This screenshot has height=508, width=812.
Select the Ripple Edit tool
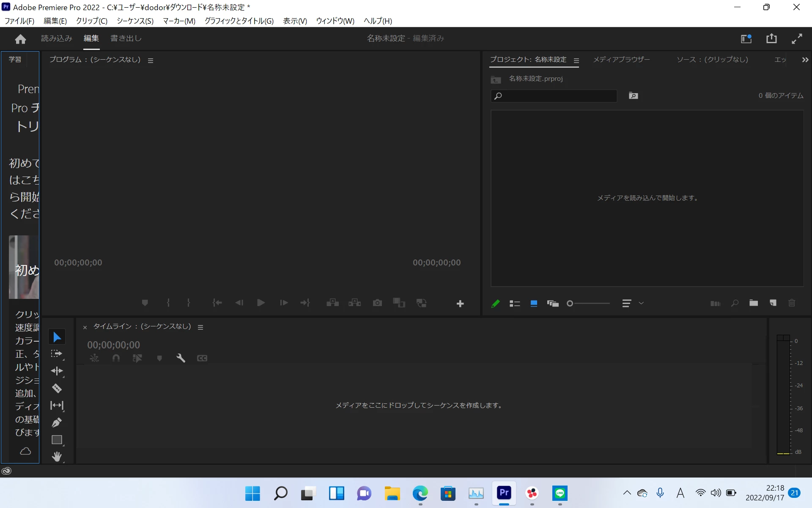coord(57,371)
